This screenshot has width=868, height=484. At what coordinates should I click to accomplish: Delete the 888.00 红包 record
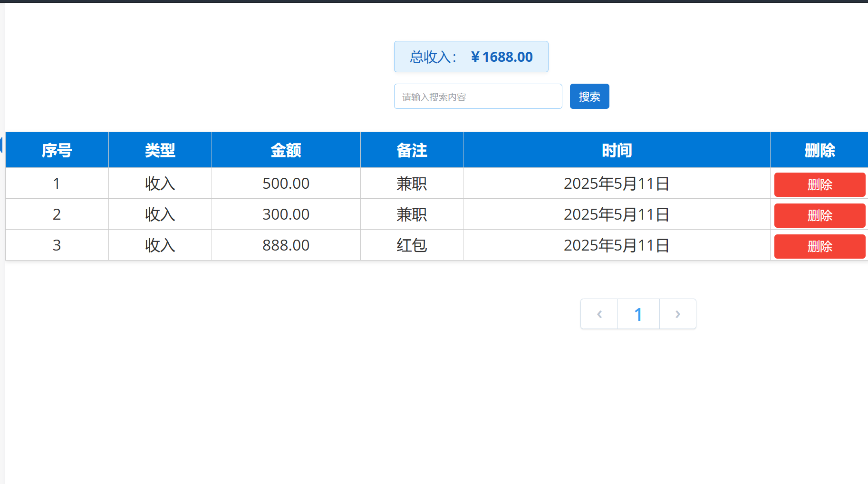[x=820, y=246]
